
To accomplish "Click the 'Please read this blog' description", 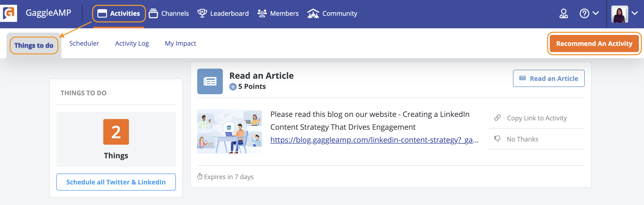I will coord(370,121).
